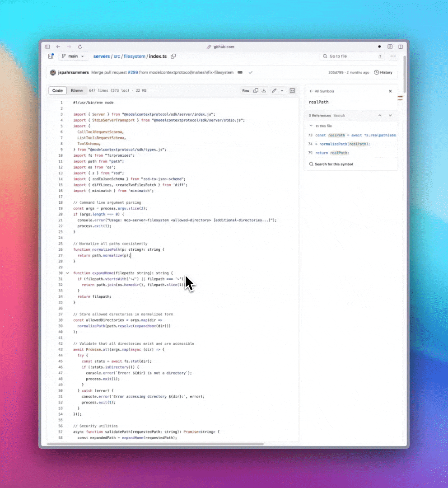
Task: Go to previous realPath reference
Action: [x=380, y=116]
